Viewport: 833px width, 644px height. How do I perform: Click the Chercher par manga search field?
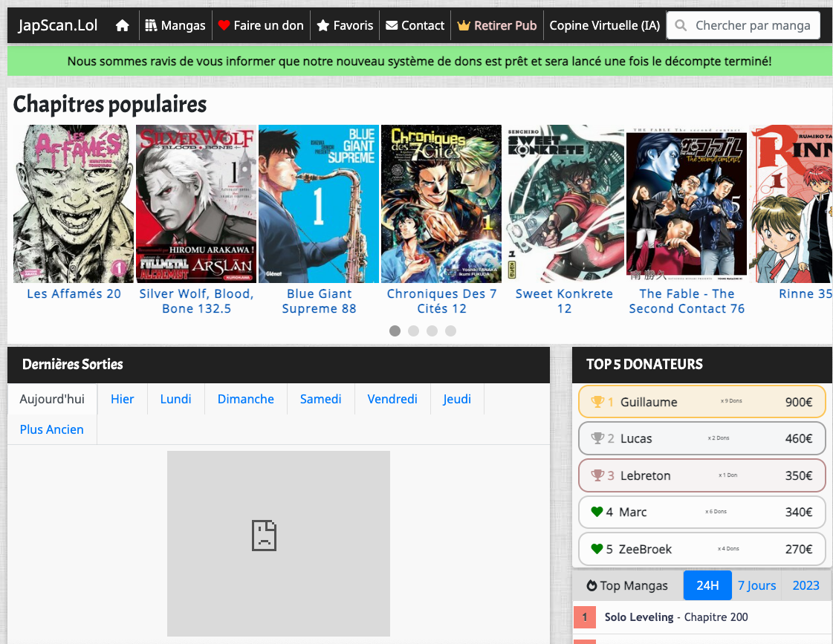[752, 25]
